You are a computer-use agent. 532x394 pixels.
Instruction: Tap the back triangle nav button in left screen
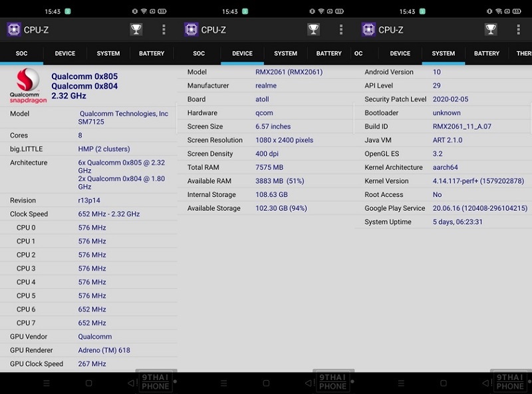point(130,383)
